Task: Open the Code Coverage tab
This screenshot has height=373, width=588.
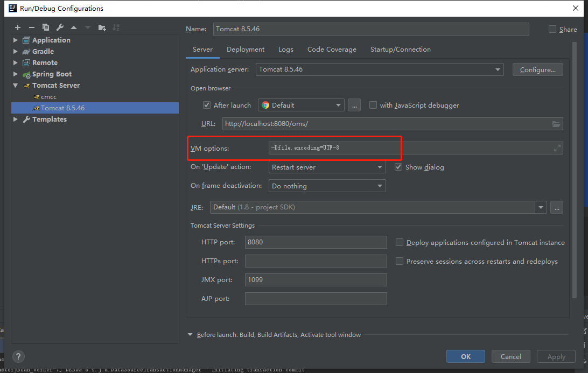Action: pos(332,50)
